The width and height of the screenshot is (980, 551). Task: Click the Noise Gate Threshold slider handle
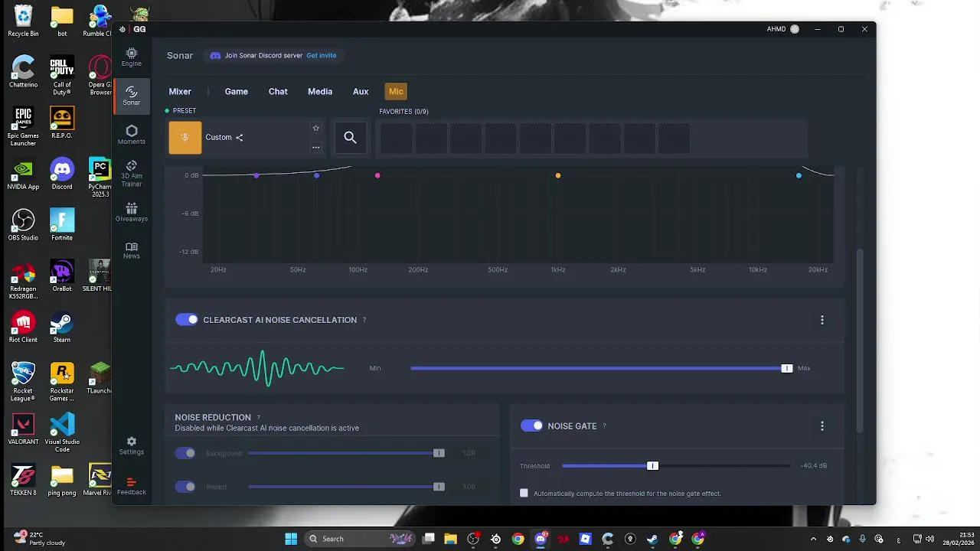tap(652, 466)
